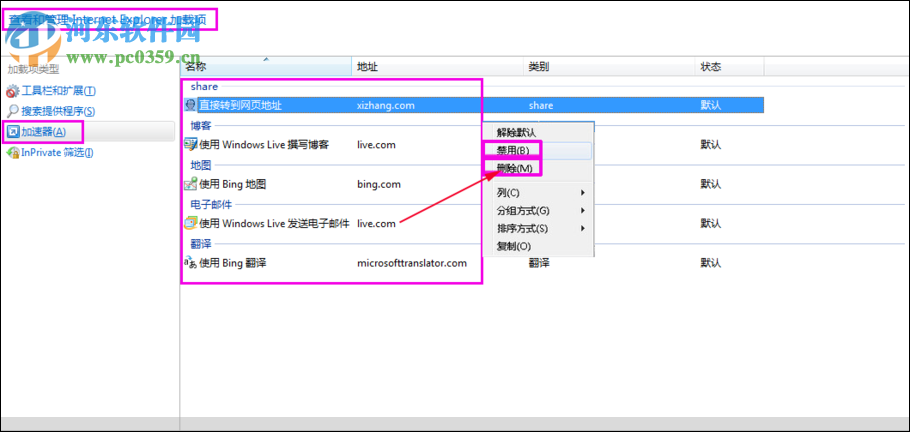
Task: Sort by 状态 column header
Action: point(730,67)
